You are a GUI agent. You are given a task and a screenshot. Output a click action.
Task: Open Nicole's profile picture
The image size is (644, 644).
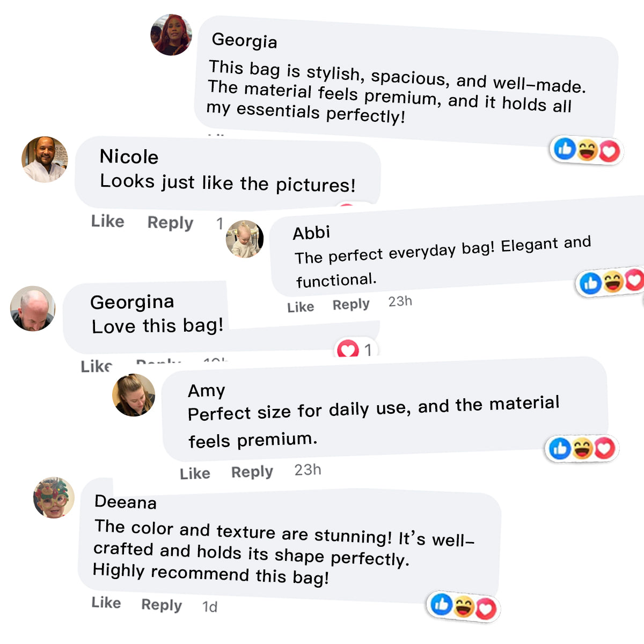[x=45, y=159]
